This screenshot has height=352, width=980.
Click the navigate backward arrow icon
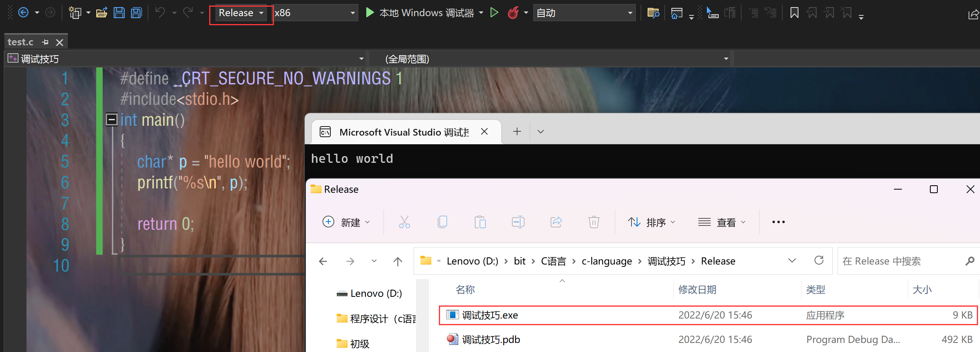tap(24, 13)
